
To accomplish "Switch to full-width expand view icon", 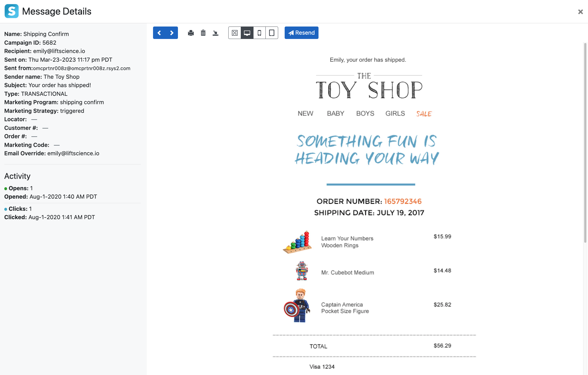I will coord(235,33).
